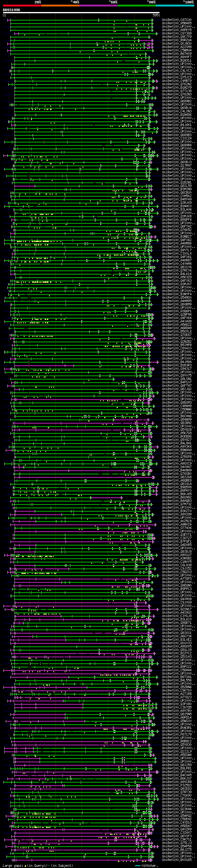Select the UniRef100_A9VVF7 row label
The height and width of the screenshot is (868, 197).
[177, 57]
